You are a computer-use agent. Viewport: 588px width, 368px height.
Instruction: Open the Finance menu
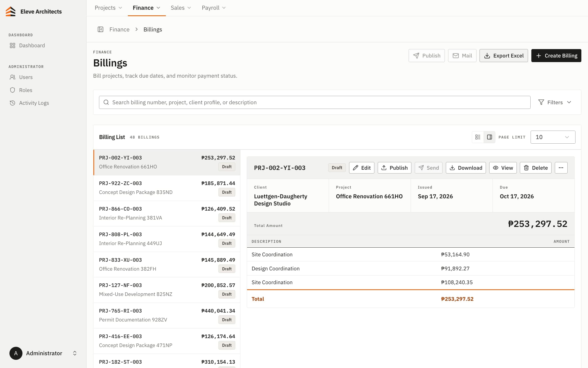tap(146, 8)
